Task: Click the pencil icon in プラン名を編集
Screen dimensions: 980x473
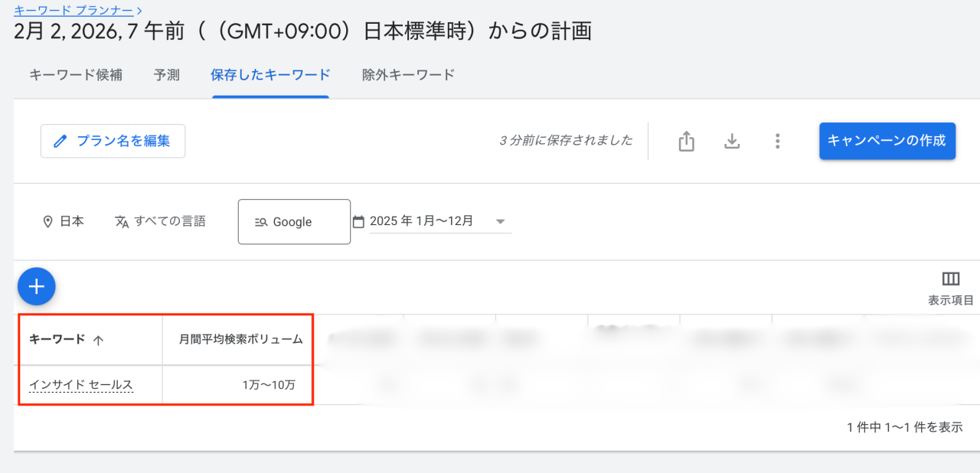Action: tap(60, 142)
